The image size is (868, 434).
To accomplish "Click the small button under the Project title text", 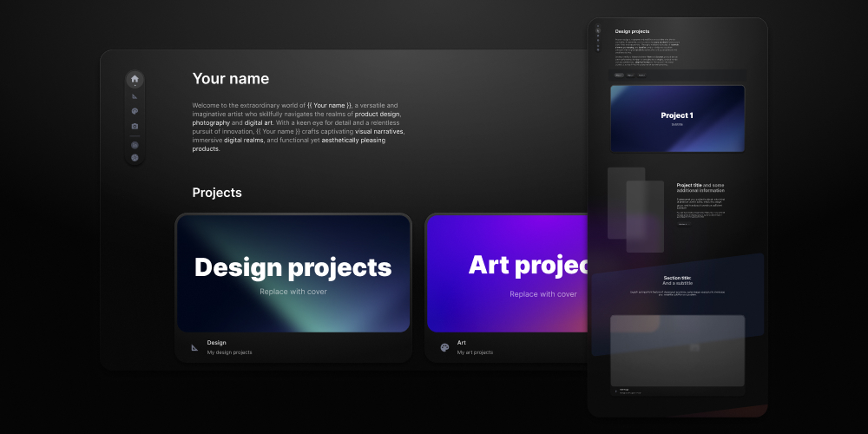I will coord(684,224).
